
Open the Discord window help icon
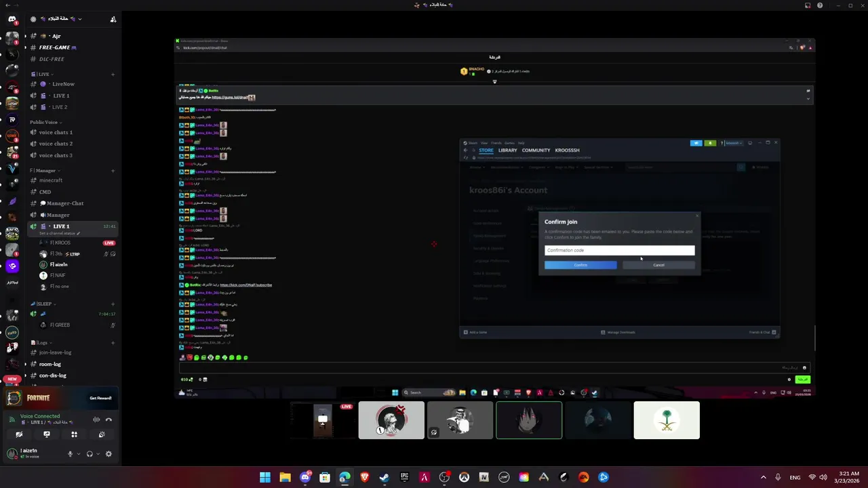pos(820,5)
